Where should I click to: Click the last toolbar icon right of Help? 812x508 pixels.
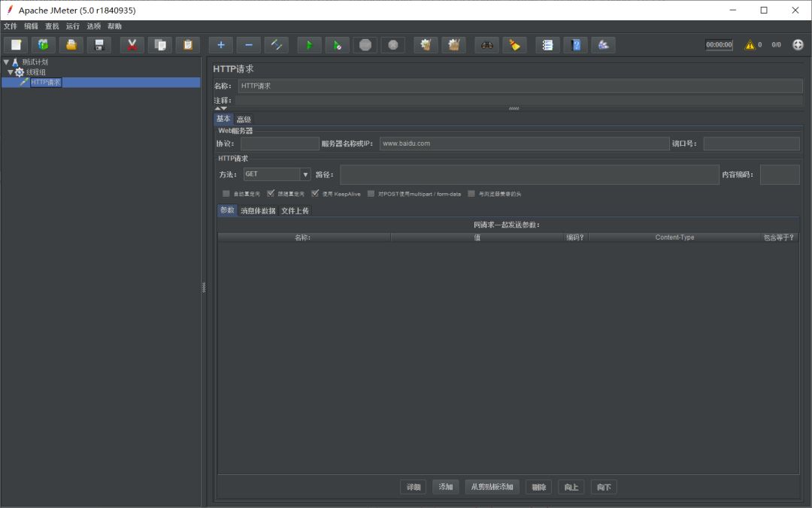603,45
